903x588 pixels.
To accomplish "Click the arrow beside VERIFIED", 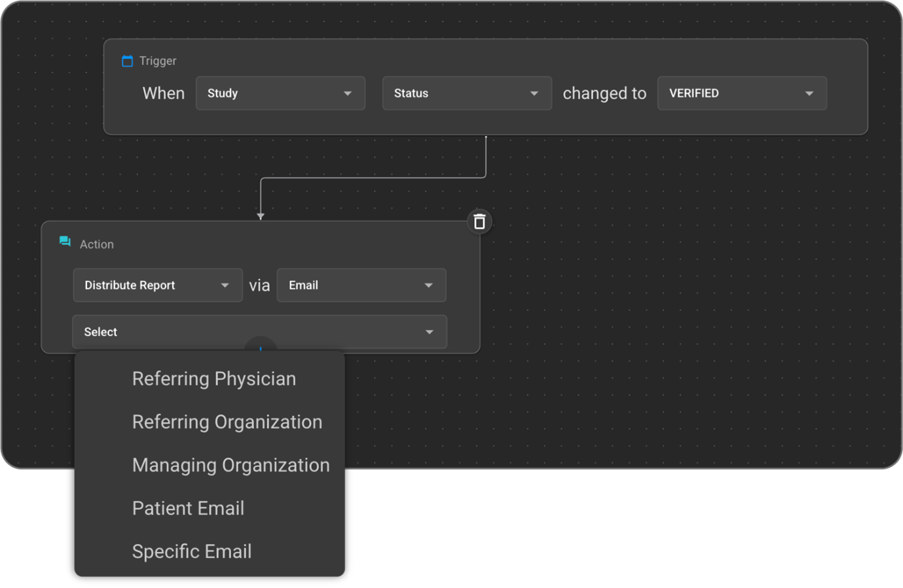I will coord(809,94).
